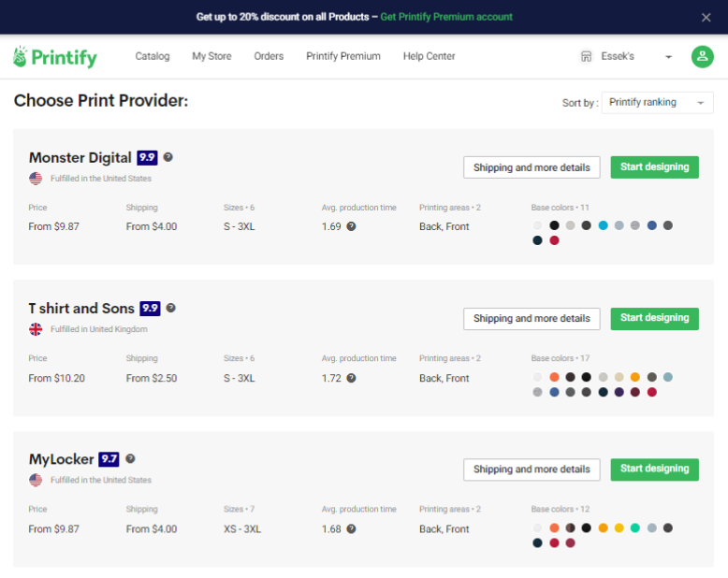
Task: Select the cyan base color for Monster Digital
Action: coord(603,225)
